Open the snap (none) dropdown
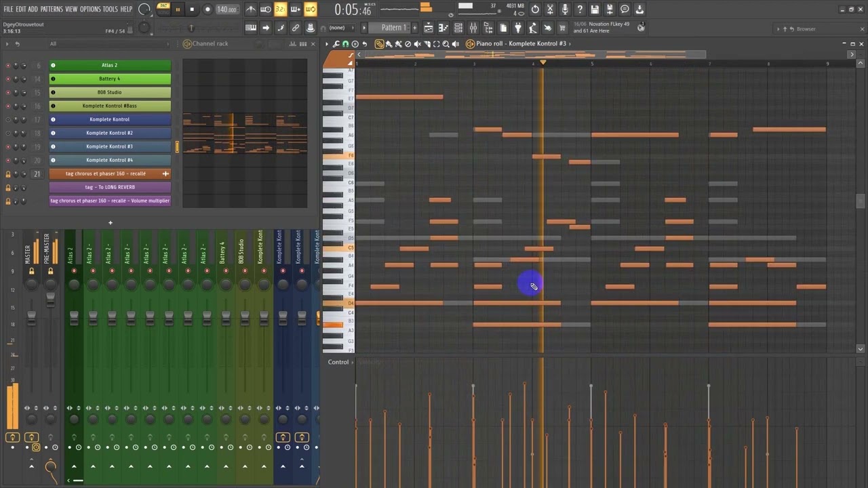The height and width of the screenshot is (488, 868). point(340,28)
